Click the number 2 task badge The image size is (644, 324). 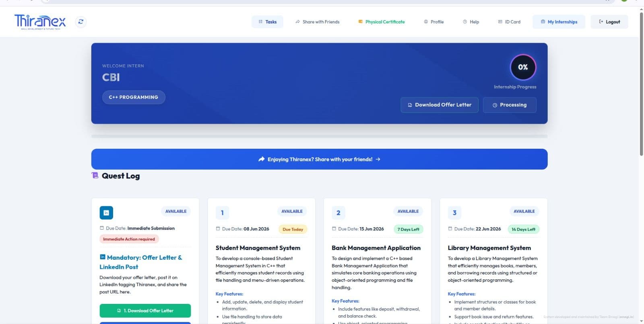[x=339, y=213]
